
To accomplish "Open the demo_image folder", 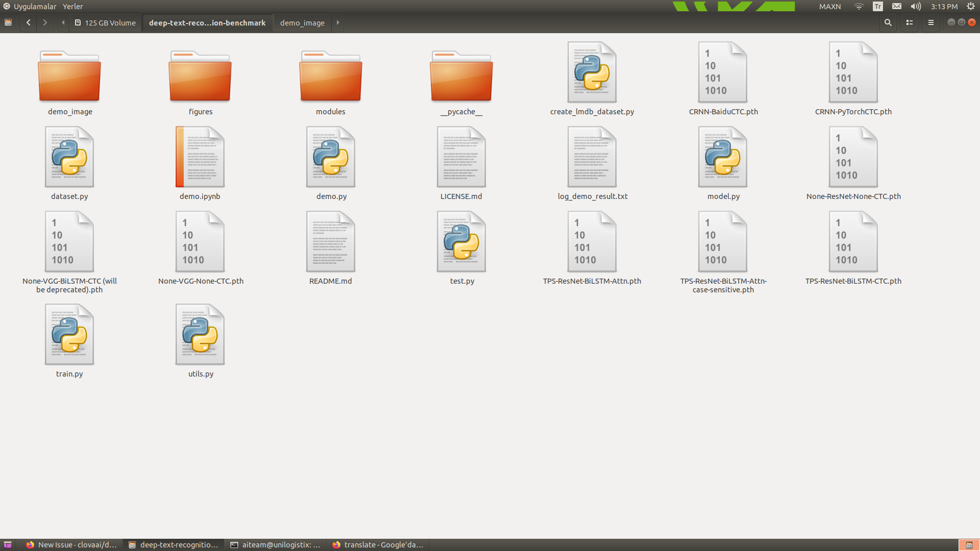I will click(69, 77).
